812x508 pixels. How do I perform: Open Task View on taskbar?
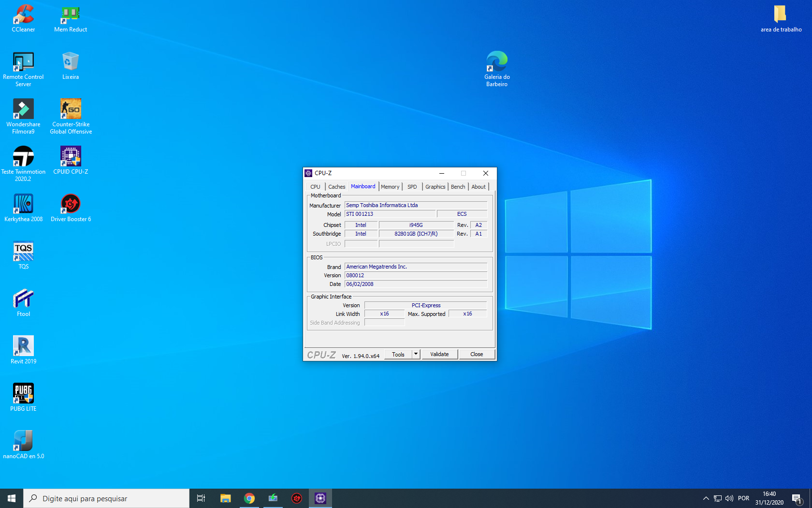point(201,498)
